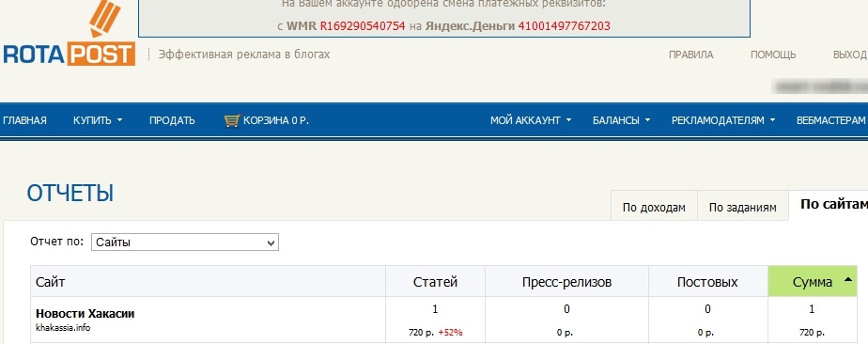Screen dimensions: 868x344
Task: Click the sort arrow in Сумма header
Action: [x=848, y=280]
